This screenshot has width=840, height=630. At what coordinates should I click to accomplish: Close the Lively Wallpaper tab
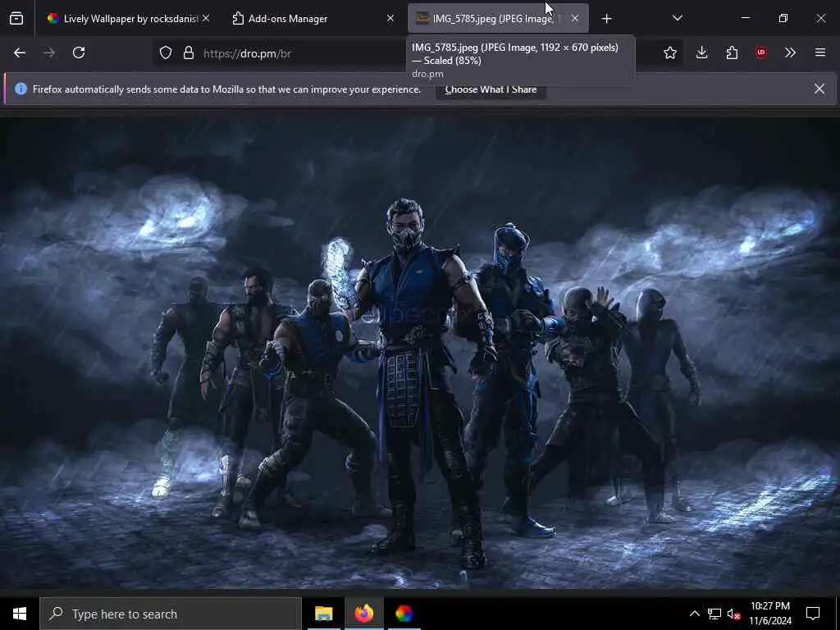coord(206,19)
